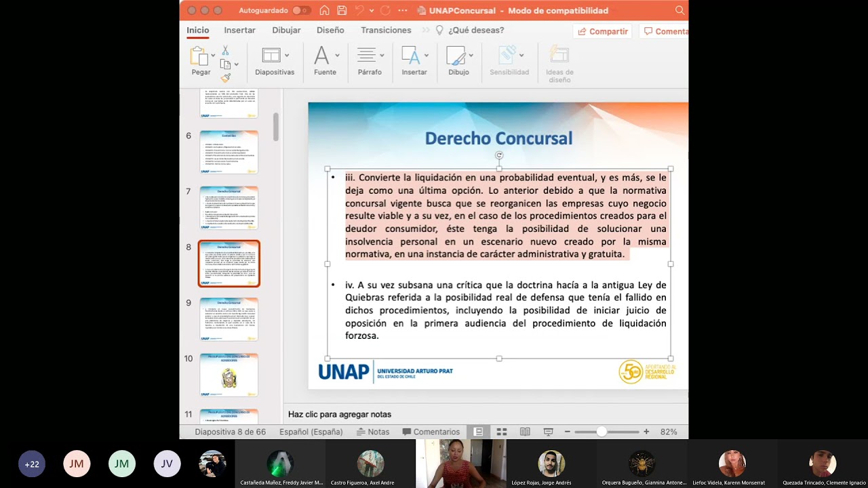Viewport: 868px width, 488px height.
Task: Expand the Fuente dropdown arrow
Action: 337,56
